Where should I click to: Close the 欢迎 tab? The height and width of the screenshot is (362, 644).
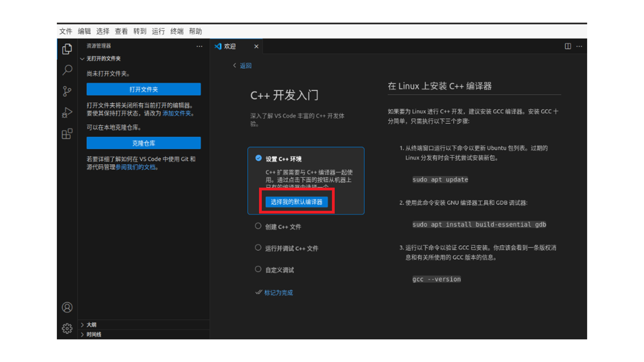pyautogui.click(x=256, y=47)
